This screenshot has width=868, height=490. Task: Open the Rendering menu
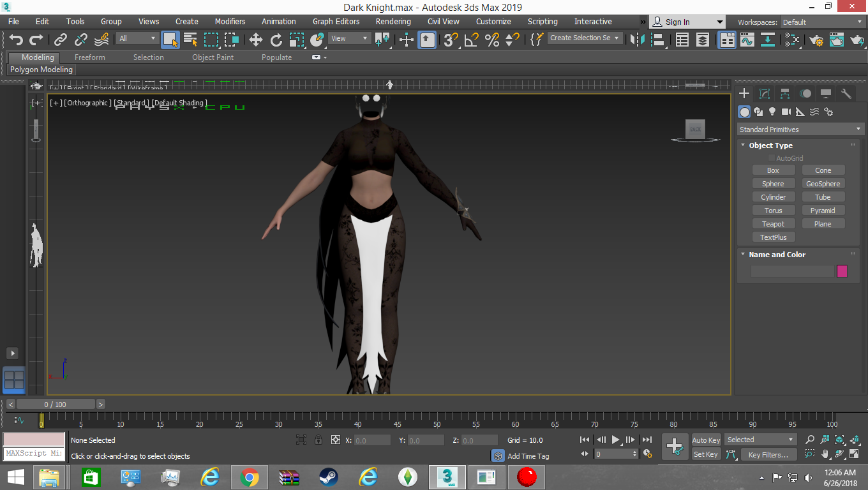point(393,21)
